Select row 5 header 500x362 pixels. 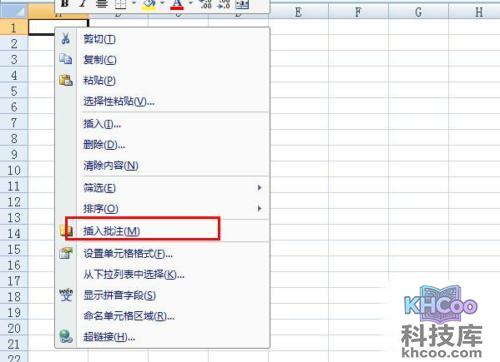[14, 91]
